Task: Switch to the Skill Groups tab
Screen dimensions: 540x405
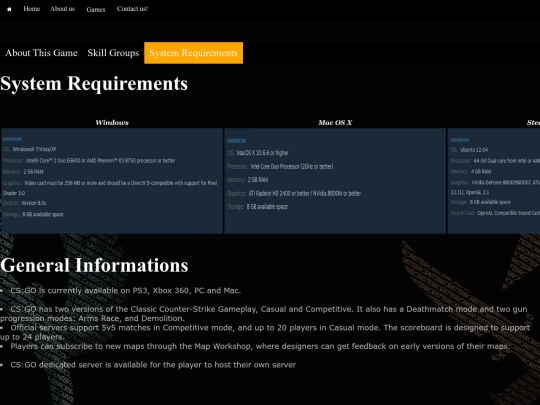Action: pyautogui.click(x=113, y=53)
